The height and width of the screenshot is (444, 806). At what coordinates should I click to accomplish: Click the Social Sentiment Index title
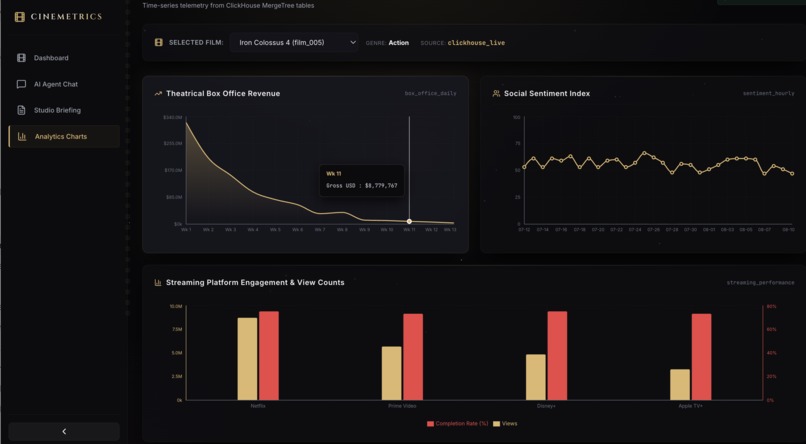pyautogui.click(x=547, y=94)
